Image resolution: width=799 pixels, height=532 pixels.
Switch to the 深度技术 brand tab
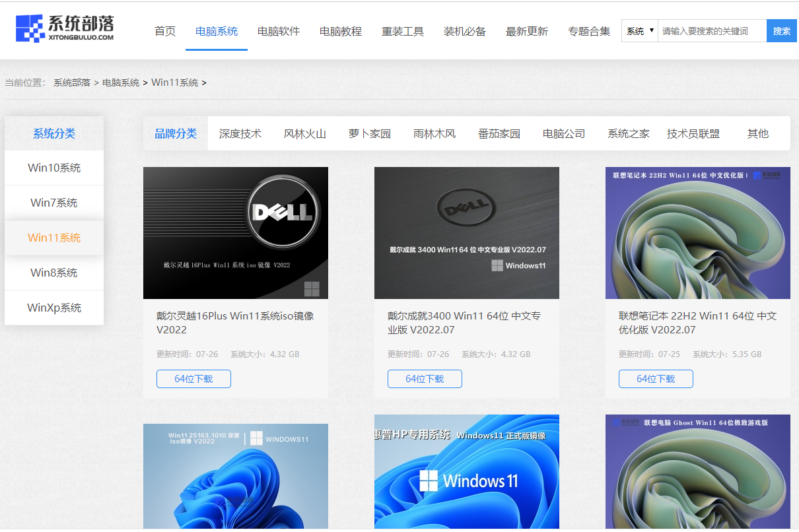click(x=240, y=133)
